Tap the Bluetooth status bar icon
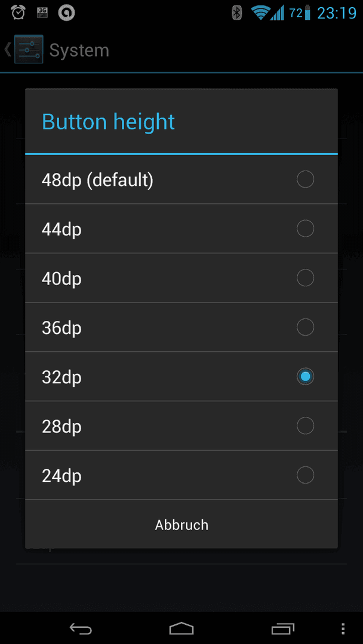 coord(237,13)
